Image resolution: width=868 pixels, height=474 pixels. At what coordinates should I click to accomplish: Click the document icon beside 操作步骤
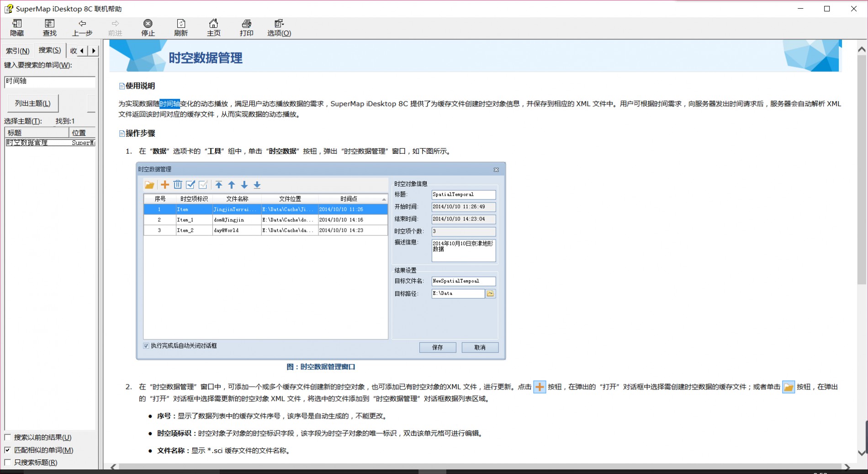pyautogui.click(x=122, y=133)
